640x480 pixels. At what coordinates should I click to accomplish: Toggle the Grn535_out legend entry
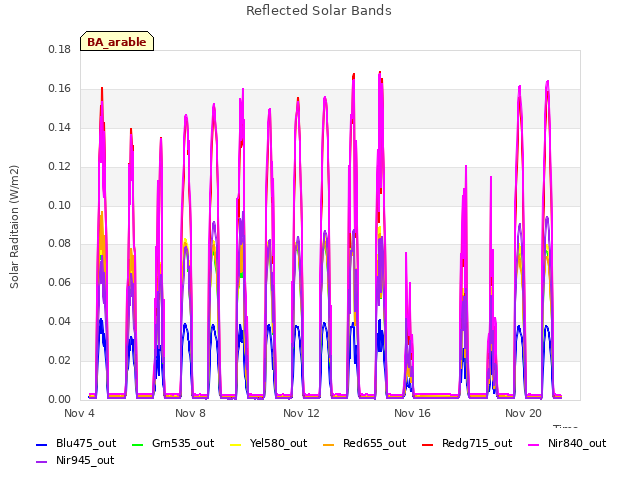tap(173, 443)
